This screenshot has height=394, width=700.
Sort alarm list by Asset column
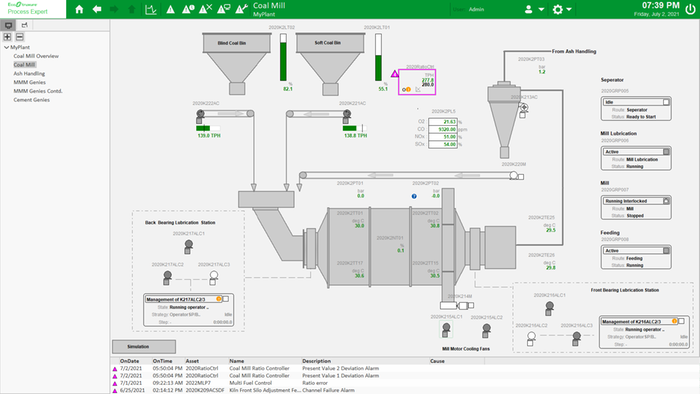(x=192, y=361)
